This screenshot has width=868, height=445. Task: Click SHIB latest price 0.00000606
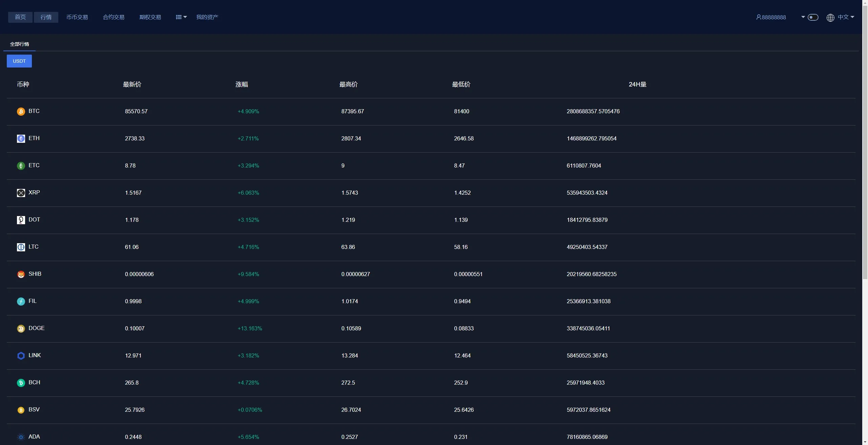pos(139,274)
